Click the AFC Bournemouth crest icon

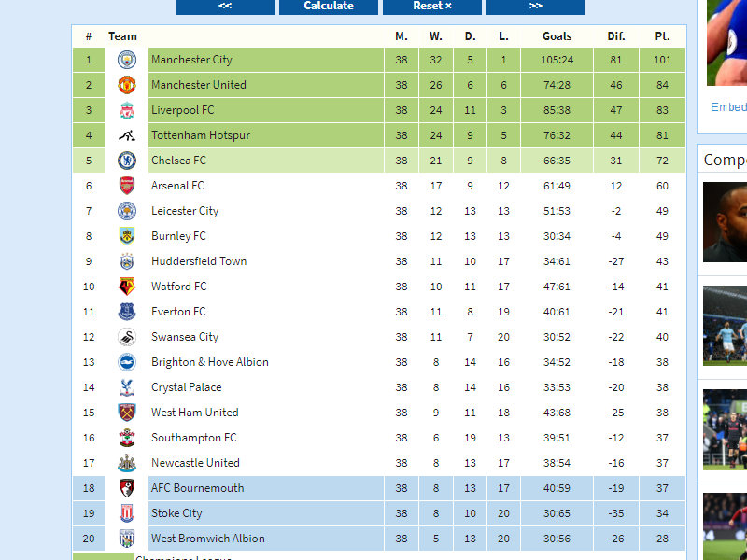127,488
